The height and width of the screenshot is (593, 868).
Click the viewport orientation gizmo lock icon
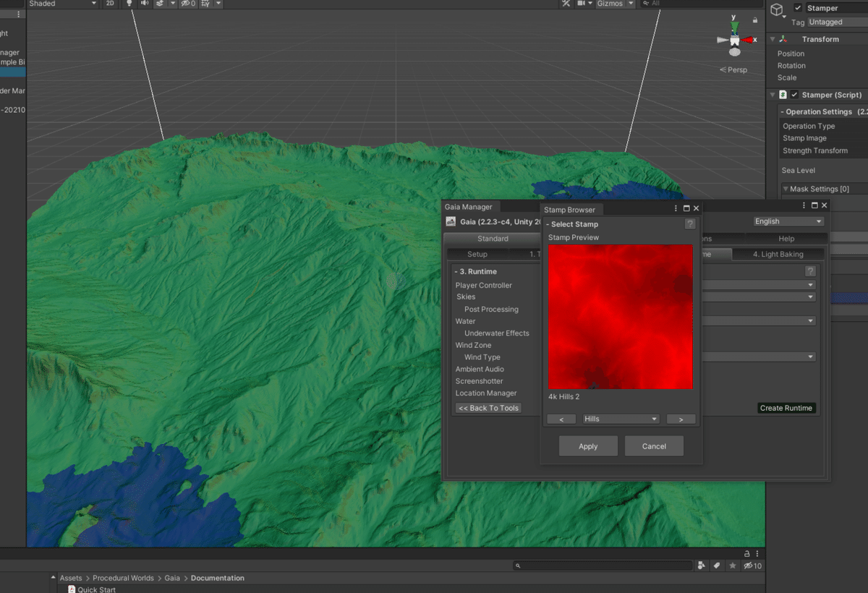755,20
